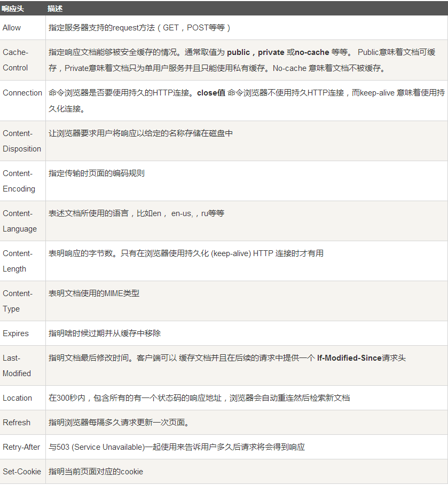Click the Set-Cookie header name
The width and height of the screenshot is (448, 485).
pyautogui.click(x=22, y=472)
